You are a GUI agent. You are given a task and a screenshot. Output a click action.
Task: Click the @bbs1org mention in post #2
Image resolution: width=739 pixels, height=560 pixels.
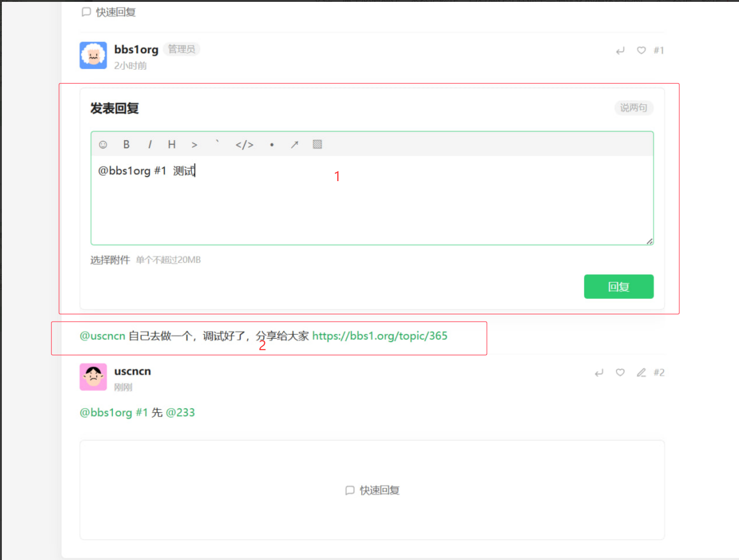106,412
